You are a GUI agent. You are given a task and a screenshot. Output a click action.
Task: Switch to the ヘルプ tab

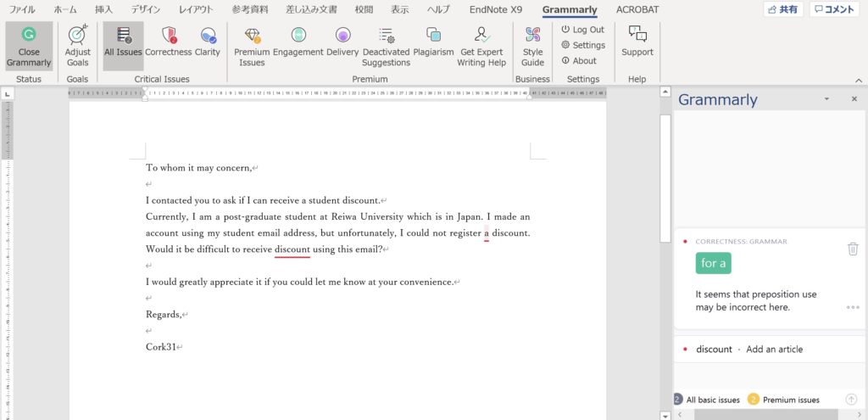(x=438, y=9)
